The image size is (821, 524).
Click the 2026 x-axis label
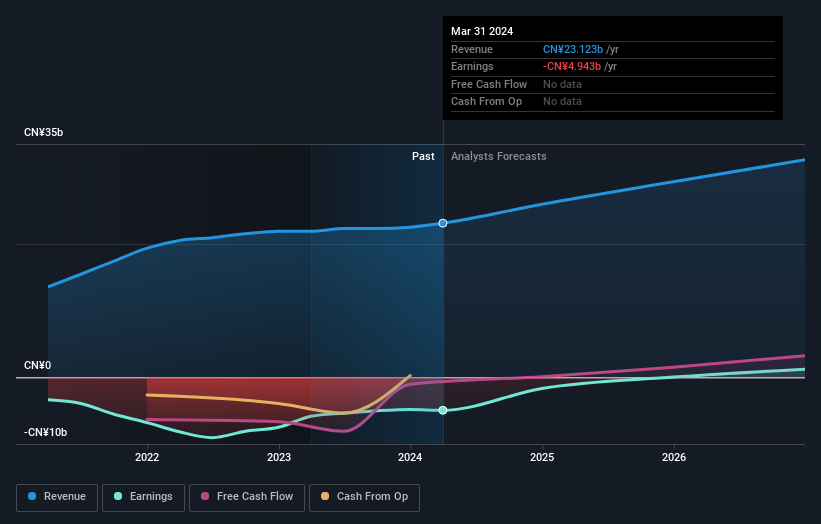674,458
